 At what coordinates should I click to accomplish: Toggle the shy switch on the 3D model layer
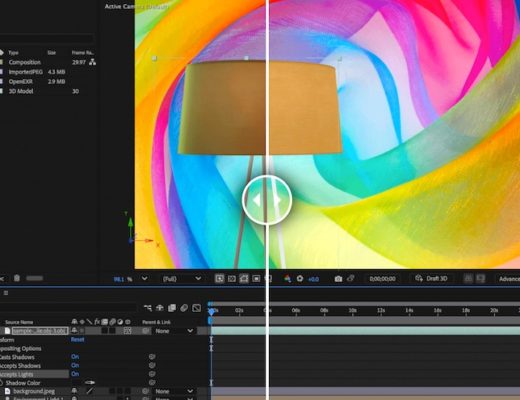tap(74, 330)
